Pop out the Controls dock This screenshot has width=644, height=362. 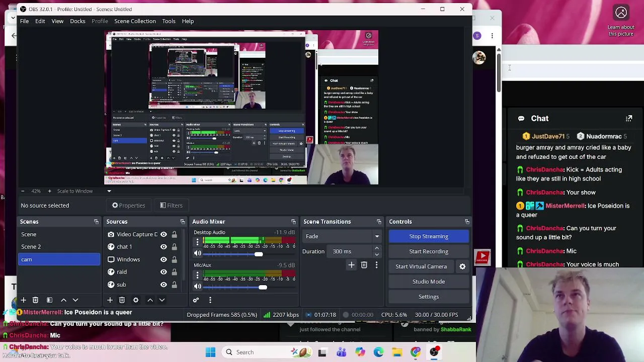[x=467, y=222]
